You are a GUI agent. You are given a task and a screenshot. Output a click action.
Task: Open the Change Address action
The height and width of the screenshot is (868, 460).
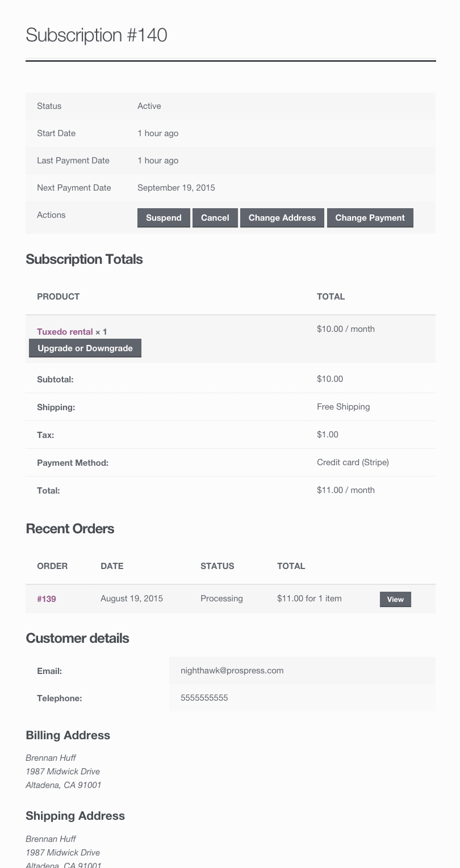(x=282, y=218)
